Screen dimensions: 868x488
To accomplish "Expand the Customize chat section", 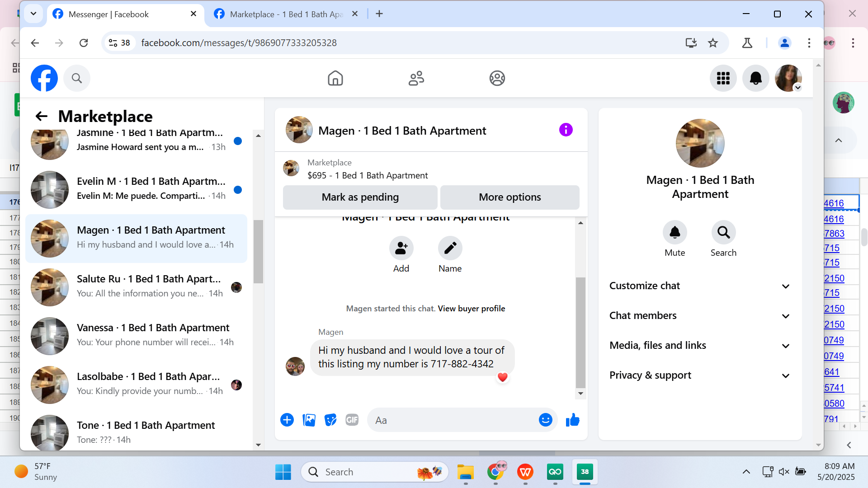I will pyautogui.click(x=700, y=286).
